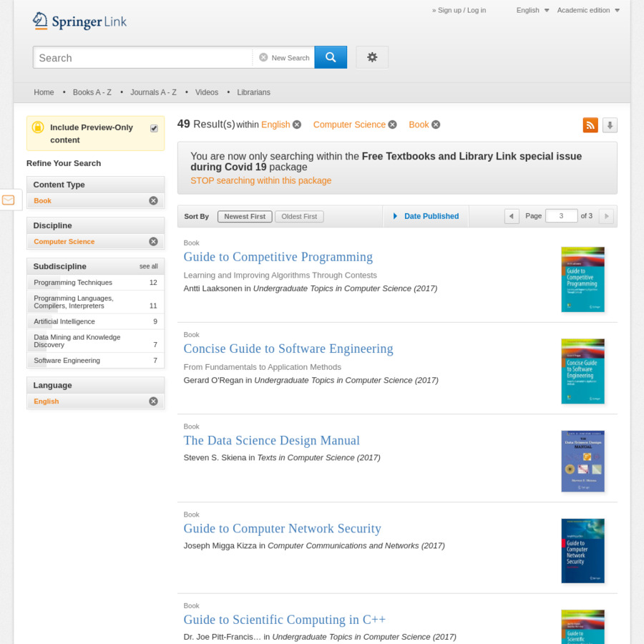This screenshot has width=644, height=644.
Task: Open the feedback envelope tab on the left edge
Action: [x=8, y=200]
